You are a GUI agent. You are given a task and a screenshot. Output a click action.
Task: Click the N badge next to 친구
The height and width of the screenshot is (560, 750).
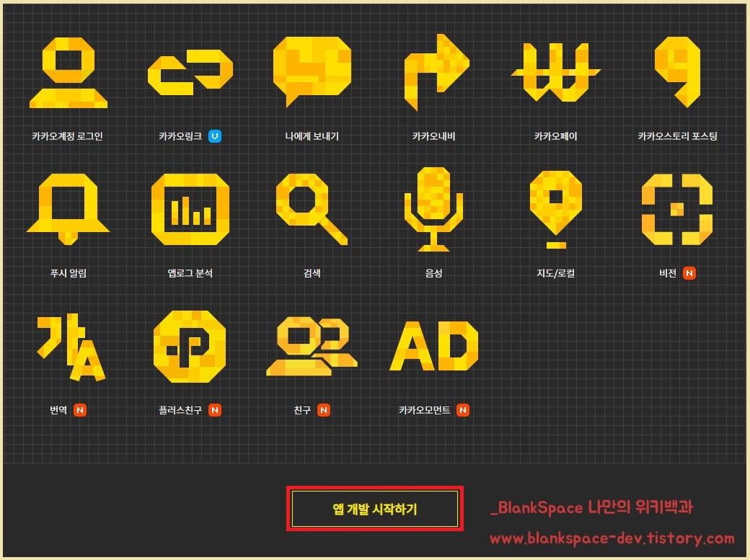324,410
